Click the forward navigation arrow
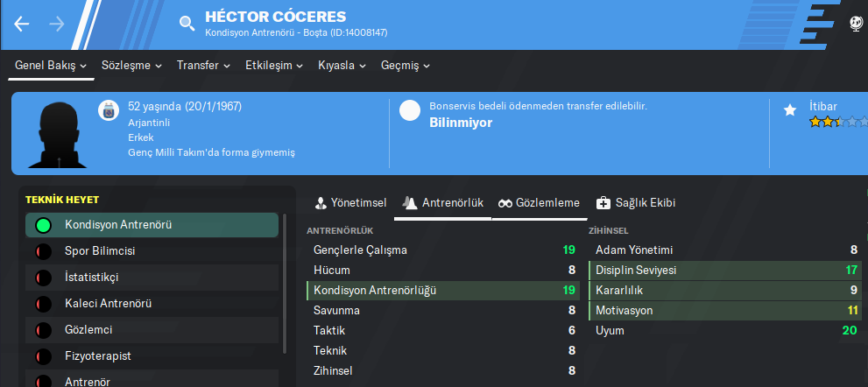Screen dimensions: 868x387 pos(57,24)
